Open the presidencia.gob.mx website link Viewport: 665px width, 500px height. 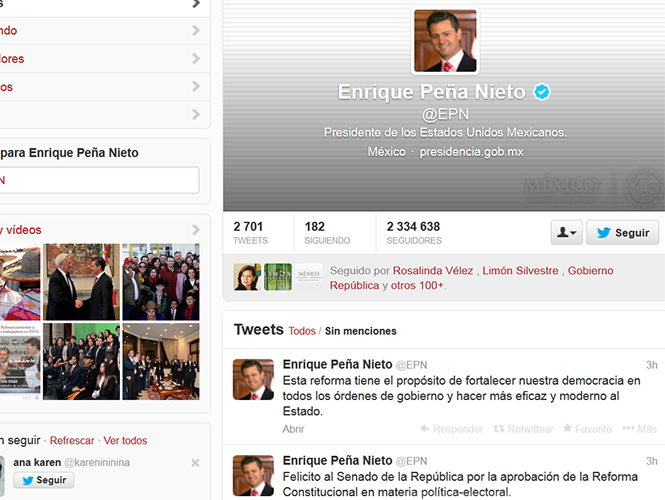[471, 152]
